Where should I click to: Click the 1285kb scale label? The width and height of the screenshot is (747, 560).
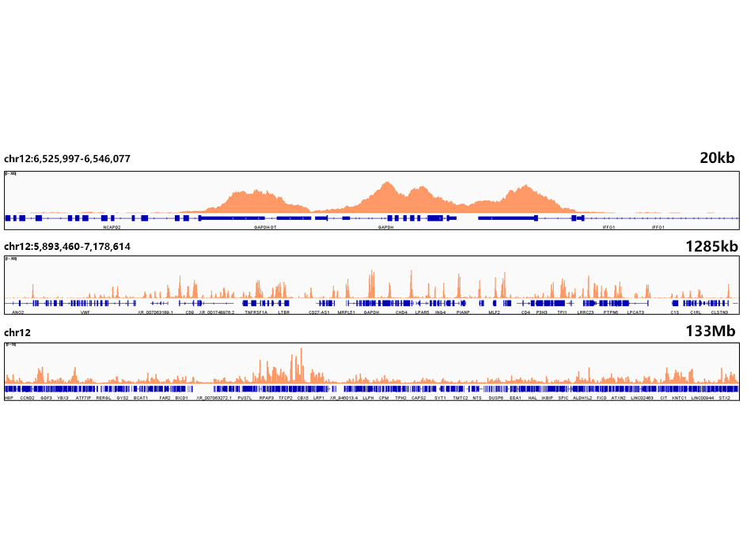(x=711, y=246)
